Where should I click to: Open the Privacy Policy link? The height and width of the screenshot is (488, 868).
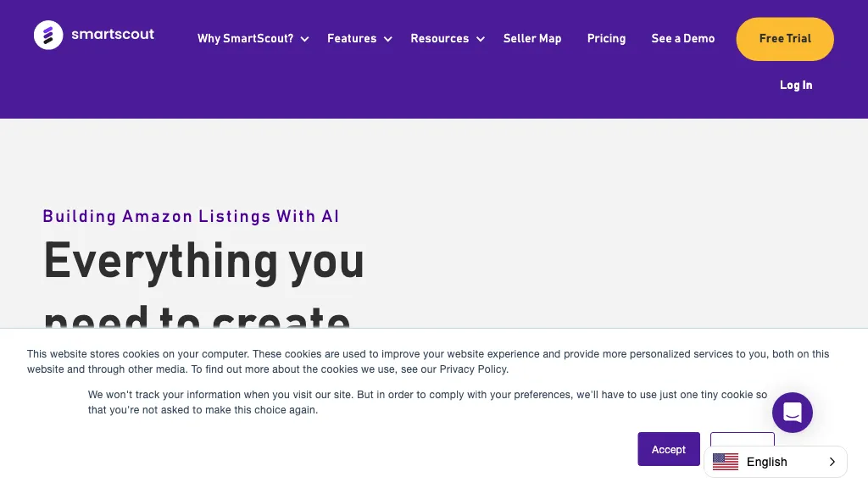point(473,369)
